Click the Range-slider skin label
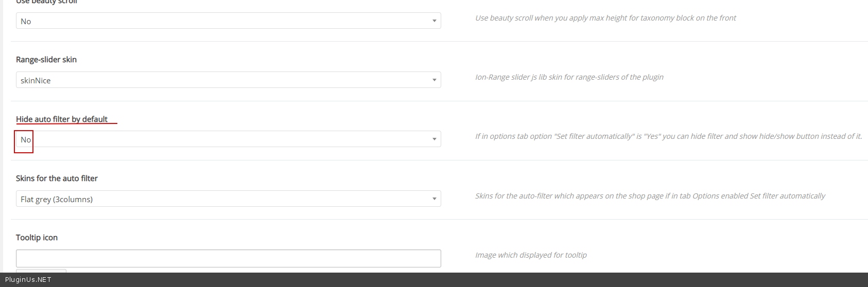Viewport: 868px width, 287px height. pyautogui.click(x=46, y=60)
